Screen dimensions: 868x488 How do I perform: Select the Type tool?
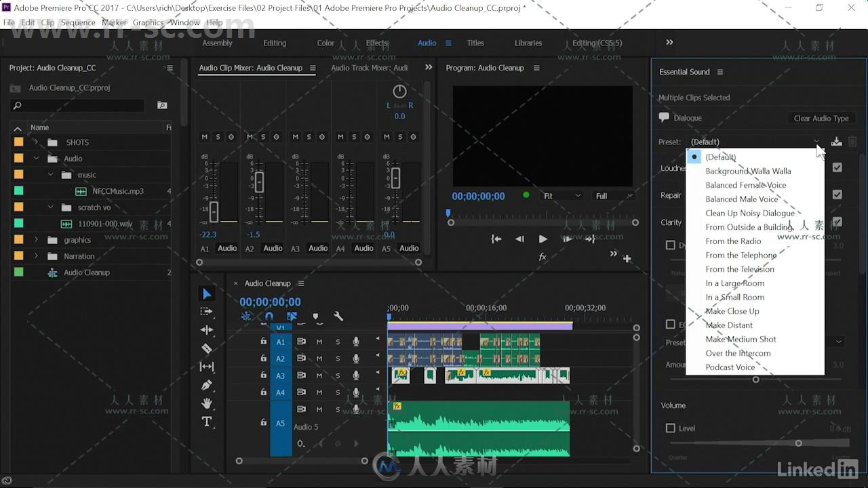click(x=207, y=422)
